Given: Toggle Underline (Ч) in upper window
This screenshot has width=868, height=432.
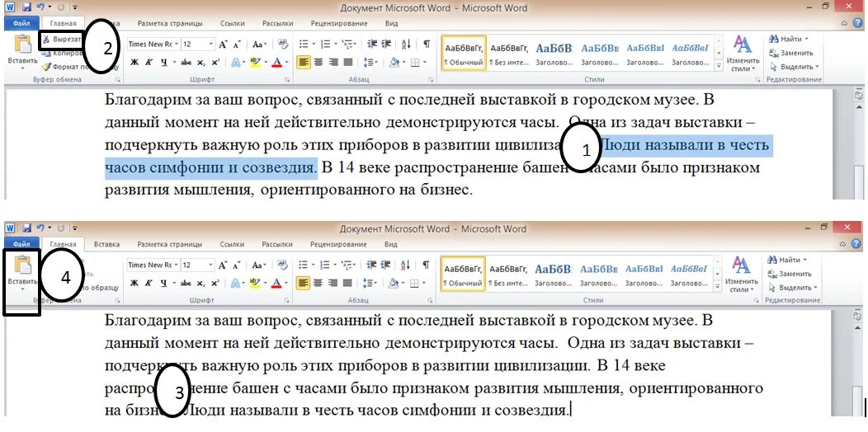Looking at the screenshot, I should (x=164, y=63).
